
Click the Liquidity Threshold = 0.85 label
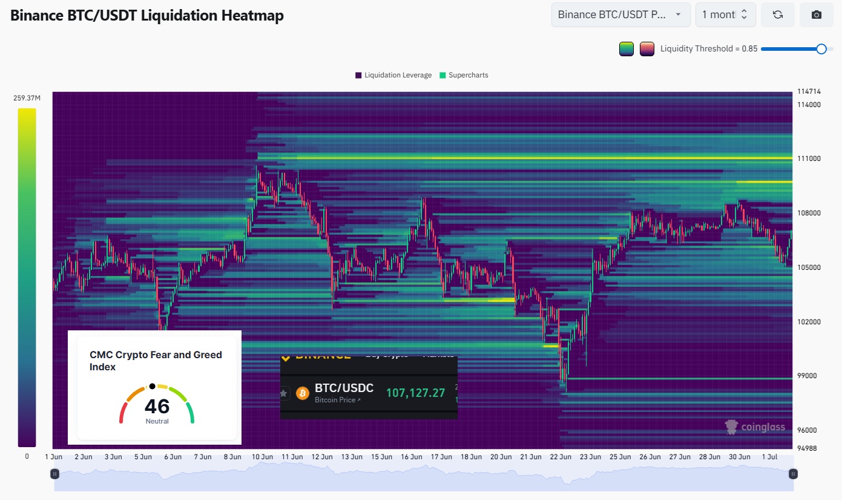click(x=709, y=49)
